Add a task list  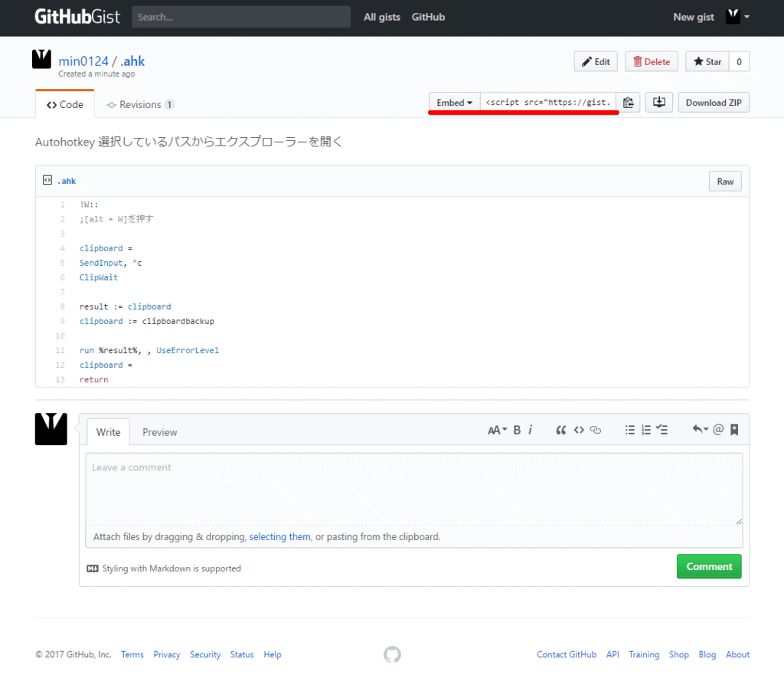click(x=662, y=430)
